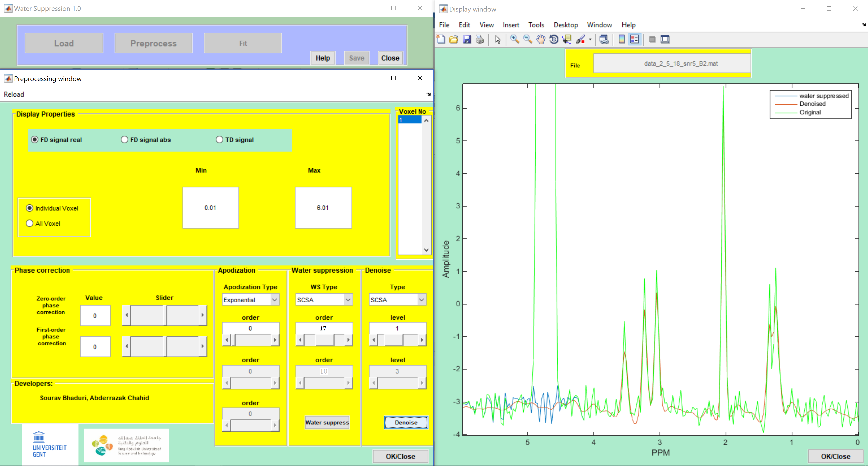Click the zero-order phase correction slider
The image size is (868, 466).
pos(164,315)
